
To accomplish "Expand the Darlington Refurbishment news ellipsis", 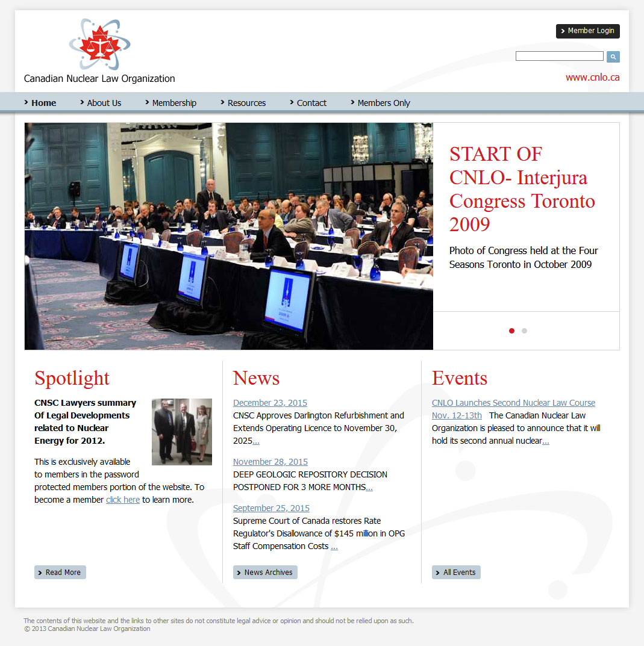I will click(x=256, y=441).
